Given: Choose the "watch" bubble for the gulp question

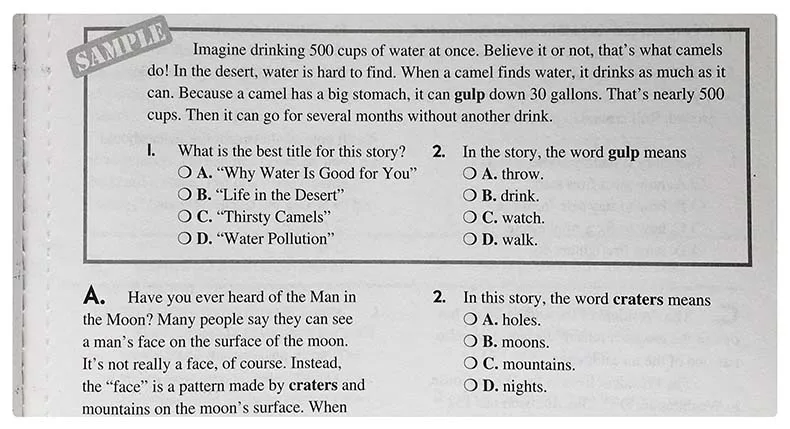Looking at the screenshot, I should (x=470, y=217).
